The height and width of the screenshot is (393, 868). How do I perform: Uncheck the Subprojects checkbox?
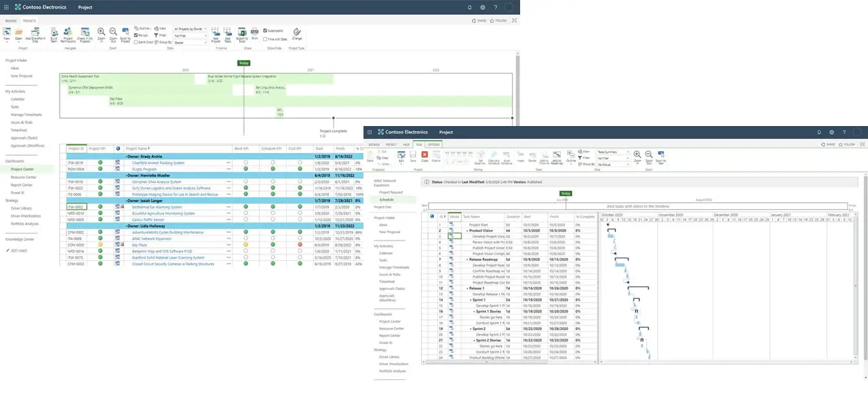(x=265, y=30)
